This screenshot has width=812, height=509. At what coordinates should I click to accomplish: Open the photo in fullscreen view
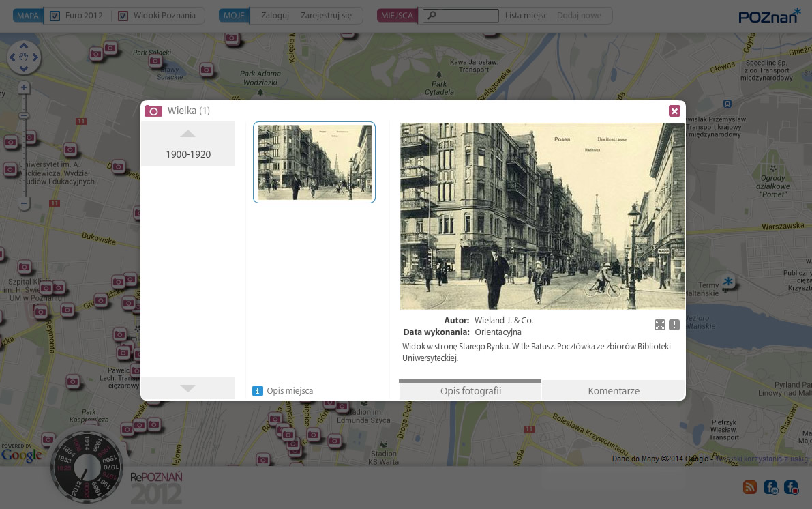[x=659, y=325]
